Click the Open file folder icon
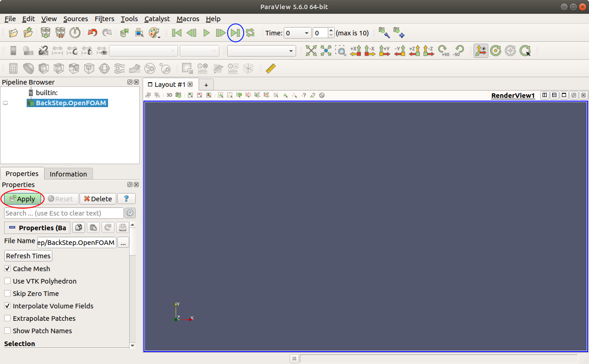This screenshot has width=589, height=364. click(x=13, y=33)
